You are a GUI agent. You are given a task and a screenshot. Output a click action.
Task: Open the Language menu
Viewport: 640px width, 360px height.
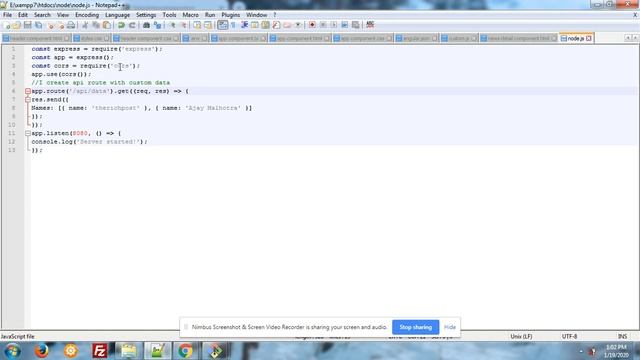coord(117,15)
